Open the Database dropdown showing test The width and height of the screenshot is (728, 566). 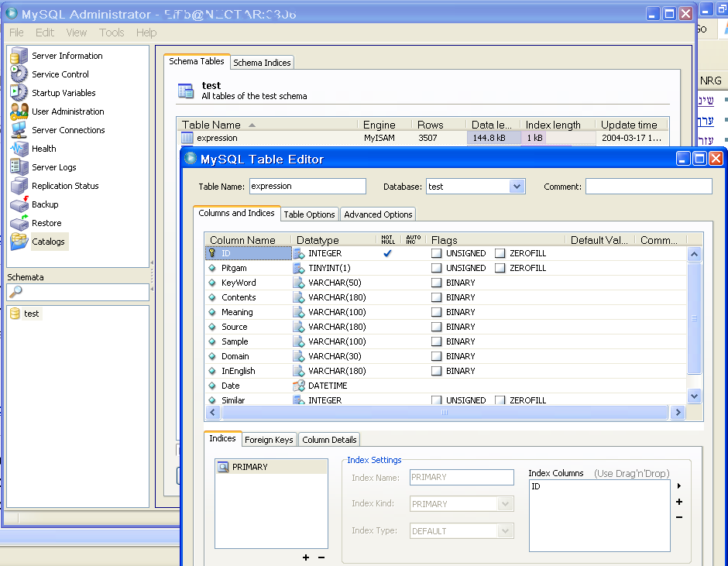517,187
